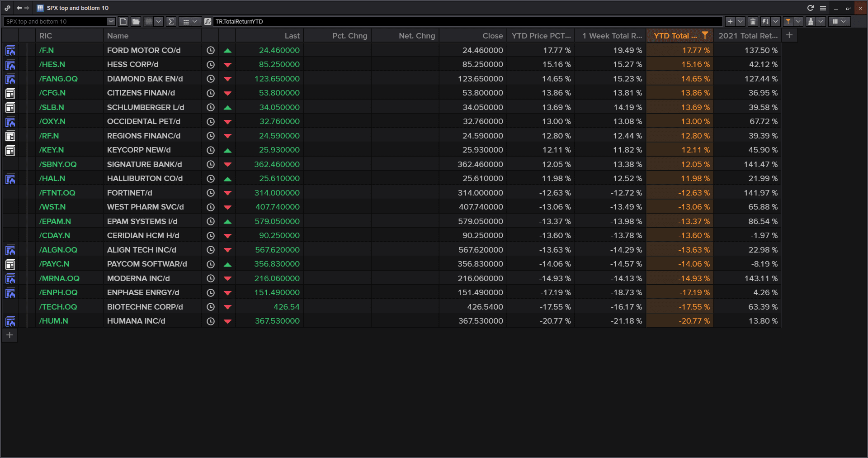The height and width of the screenshot is (458, 868).
Task: Open the /HES.N RIC link
Action: [52, 64]
